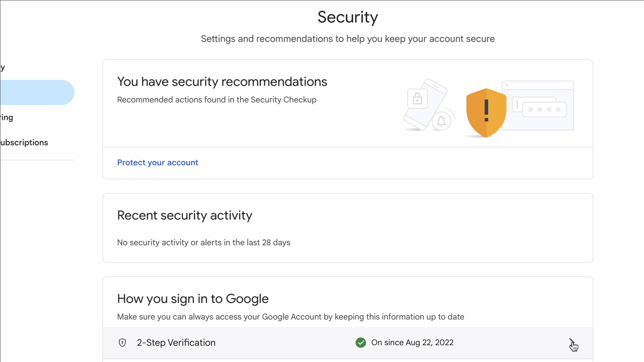The image size is (644, 362).
Task: Click the 2-Step Verification shield icon
Action: coord(122,343)
